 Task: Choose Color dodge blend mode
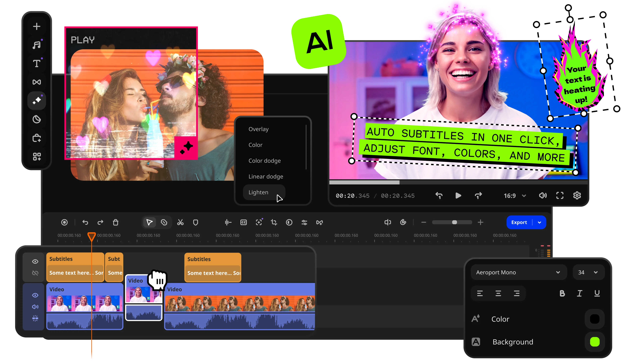click(x=264, y=161)
